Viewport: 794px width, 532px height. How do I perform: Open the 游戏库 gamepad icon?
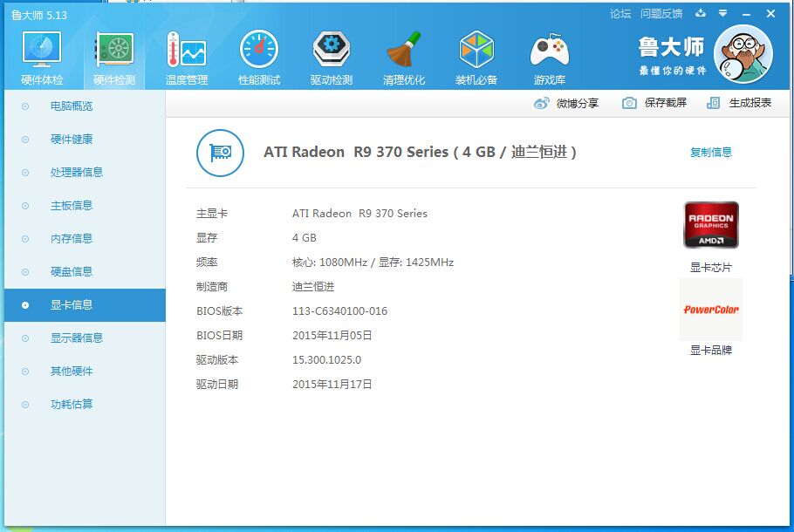pyautogui.click(x=550, y=50)
